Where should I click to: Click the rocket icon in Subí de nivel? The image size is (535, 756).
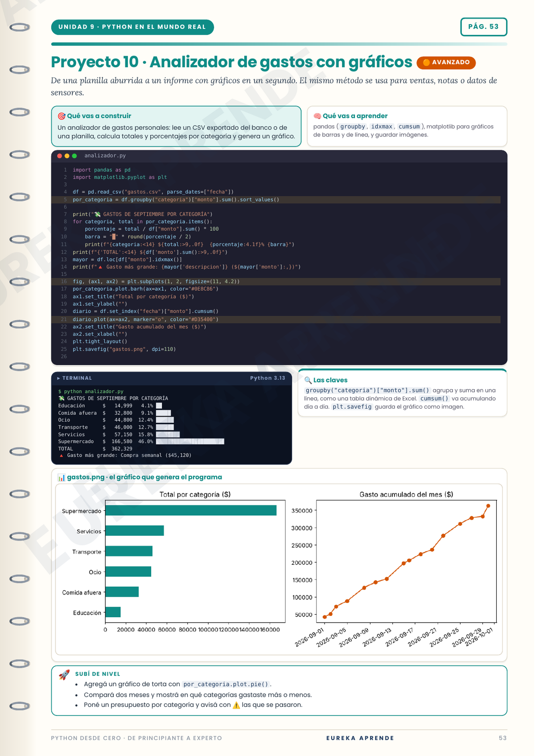(64, 675)
